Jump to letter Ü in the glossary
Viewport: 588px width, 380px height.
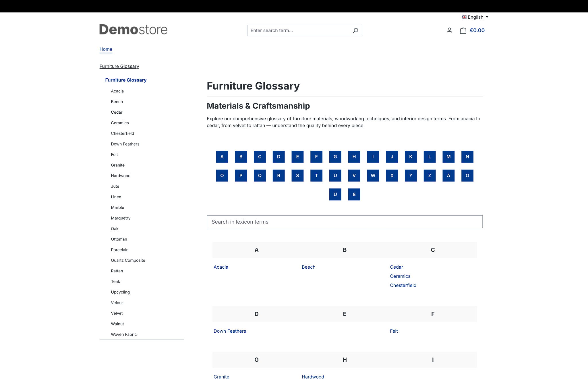click(335, 194)
